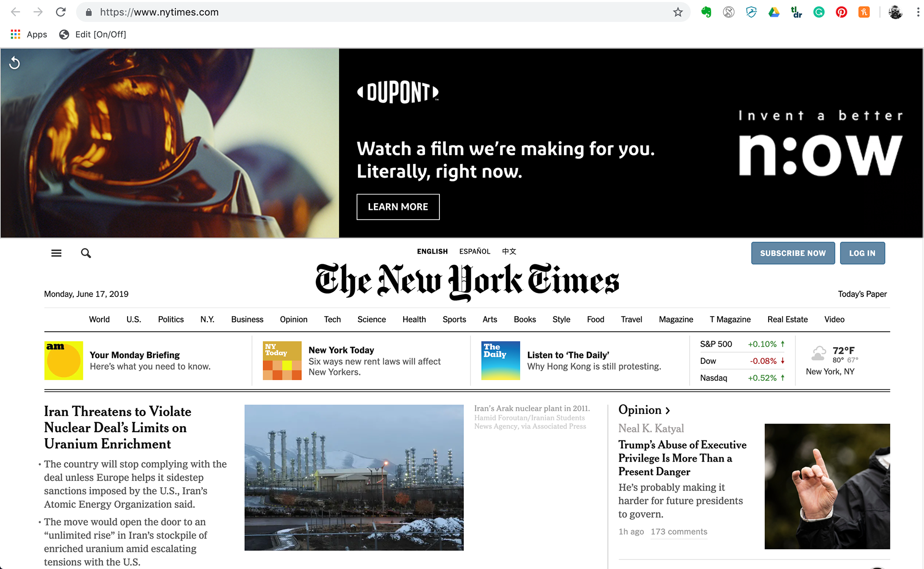
Task: Go to the Style section
Action: [x=561, y=320]
